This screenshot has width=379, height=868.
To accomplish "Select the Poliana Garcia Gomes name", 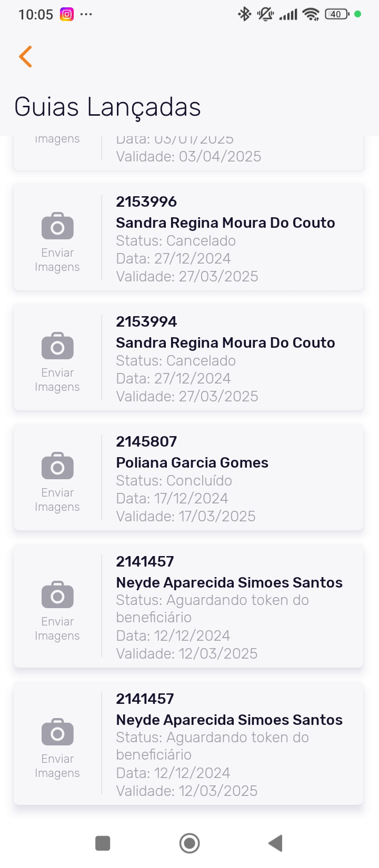I will [192, 462].
